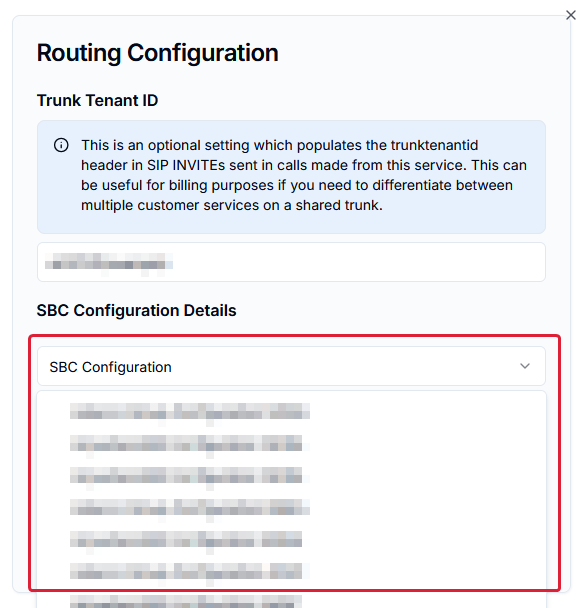Click the SBC Configuration placeholder label

tap(110, 367)
